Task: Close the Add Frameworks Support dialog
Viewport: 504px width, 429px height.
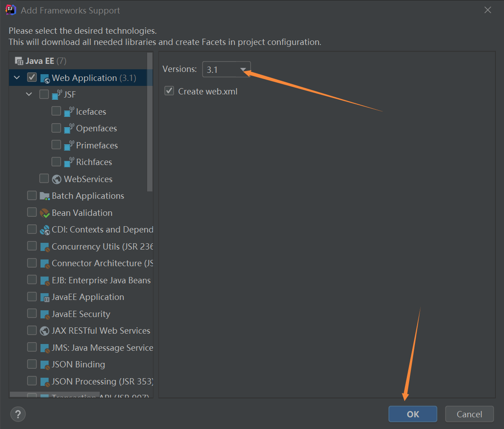Action: [488, 10]
